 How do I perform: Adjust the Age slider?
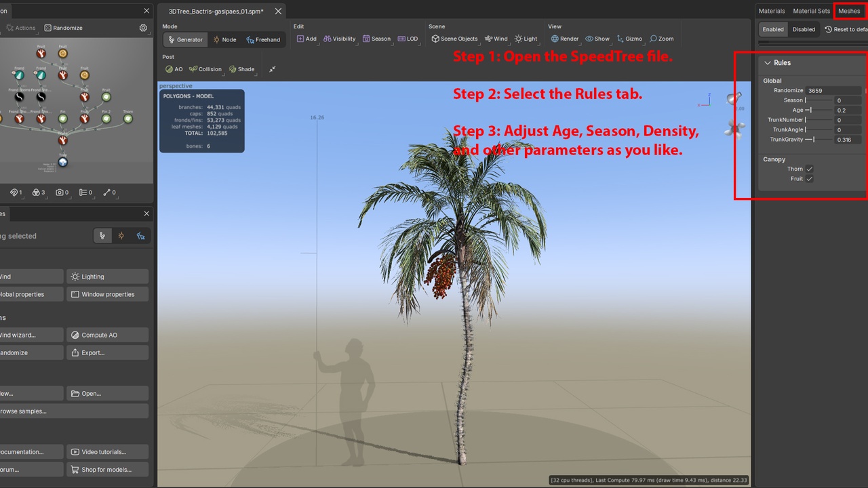[x=819, y=110]
